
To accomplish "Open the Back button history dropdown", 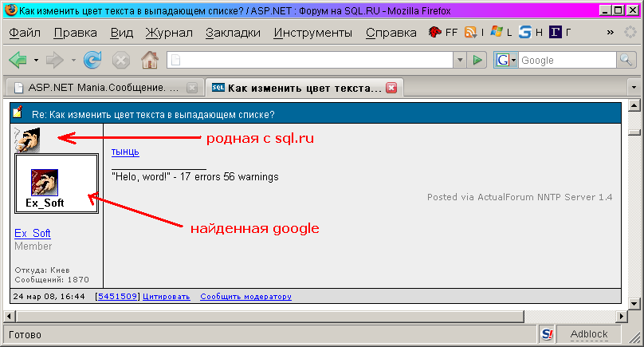I will pos(36,60).
